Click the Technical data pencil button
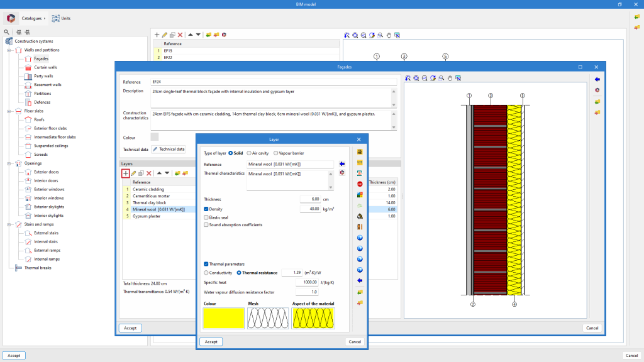Viewport: 644px width, 362px height. [x=168, y=149]
